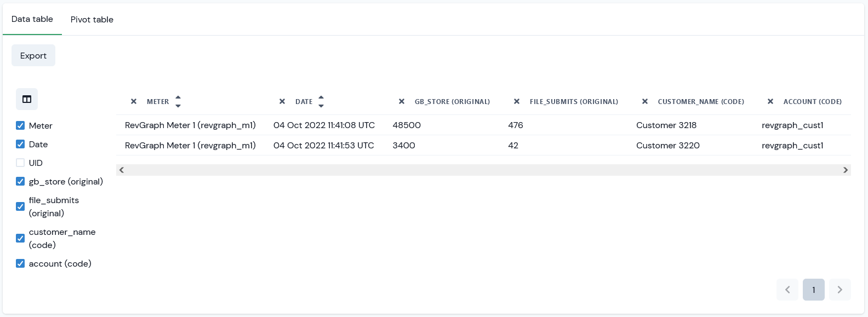
Task: Click the GB_STORE (ORIGINAL) header text
Action: [452, 102]
